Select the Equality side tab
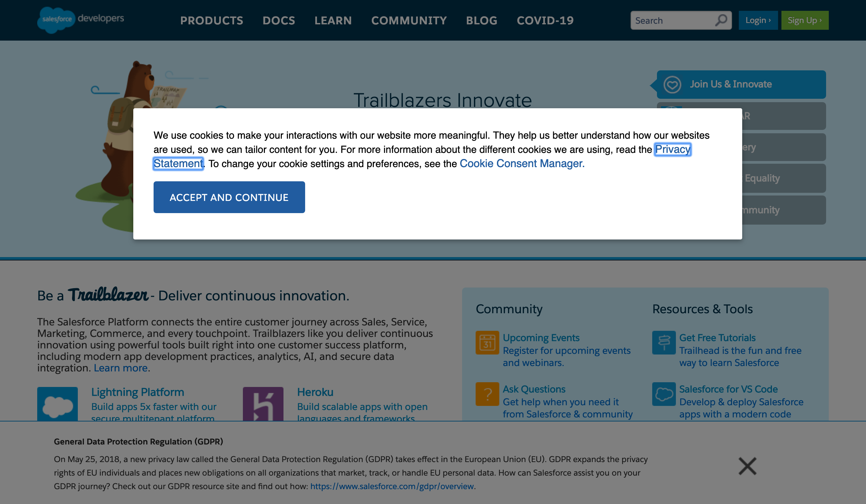866x504 pixels. 784,178
